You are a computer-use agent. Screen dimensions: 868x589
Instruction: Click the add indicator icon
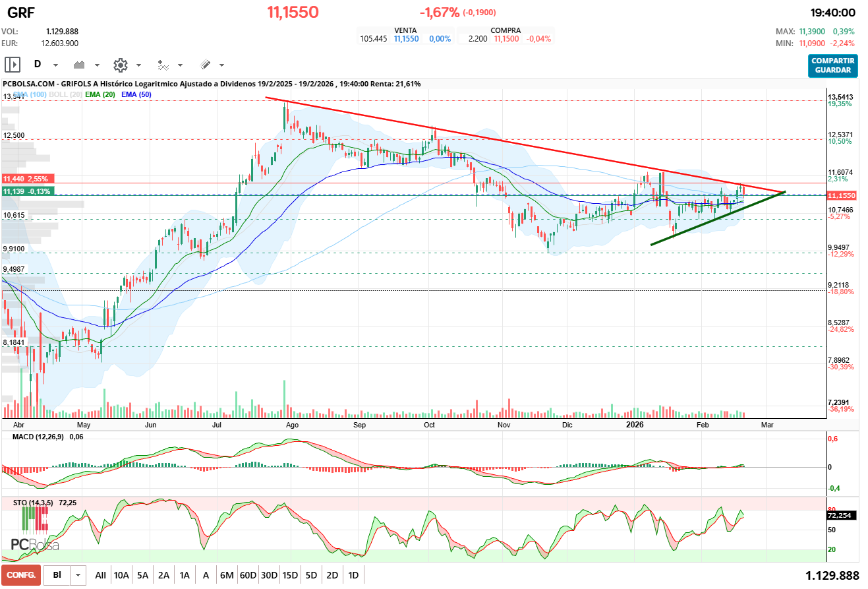coord(163,65)
